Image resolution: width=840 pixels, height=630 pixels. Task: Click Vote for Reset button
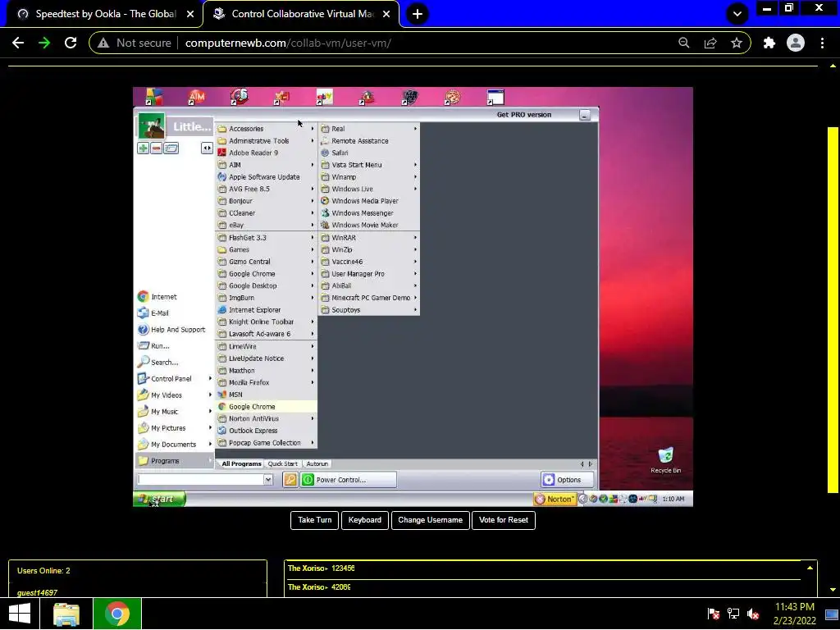pyautogui.click(x=504, y=520)
